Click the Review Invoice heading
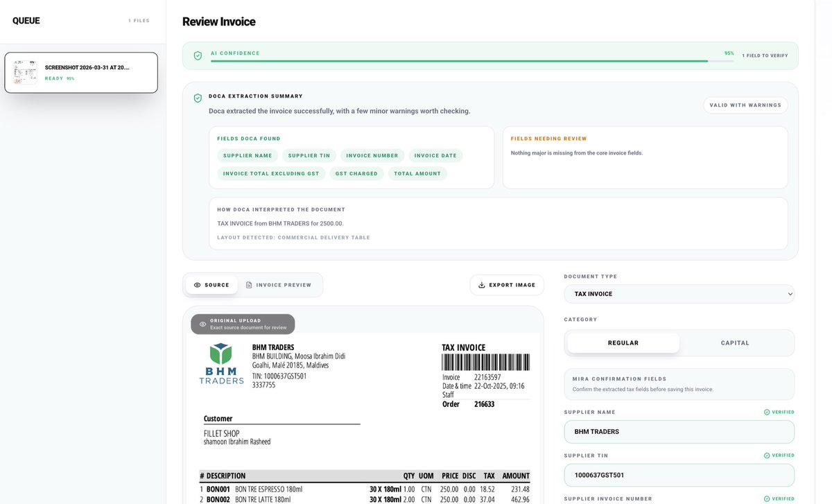 tap(219, 21)
